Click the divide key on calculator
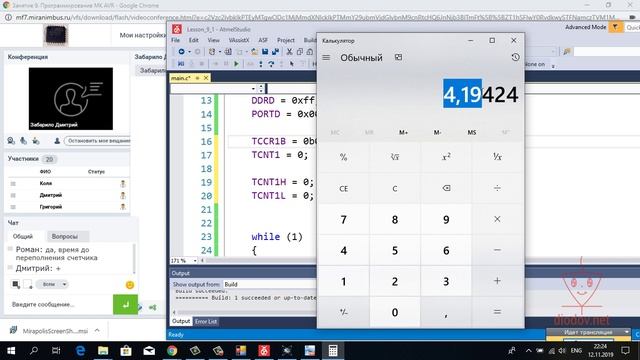 [497, 189]
